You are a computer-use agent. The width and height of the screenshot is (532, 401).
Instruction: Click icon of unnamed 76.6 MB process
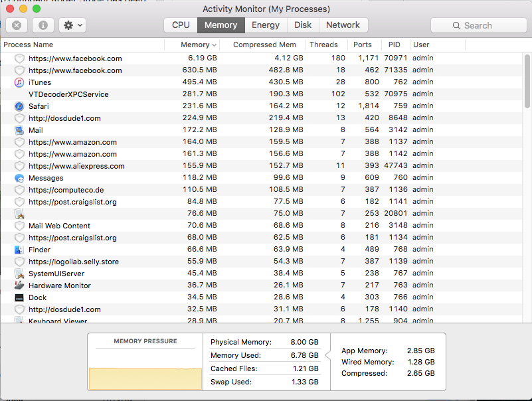19,214
